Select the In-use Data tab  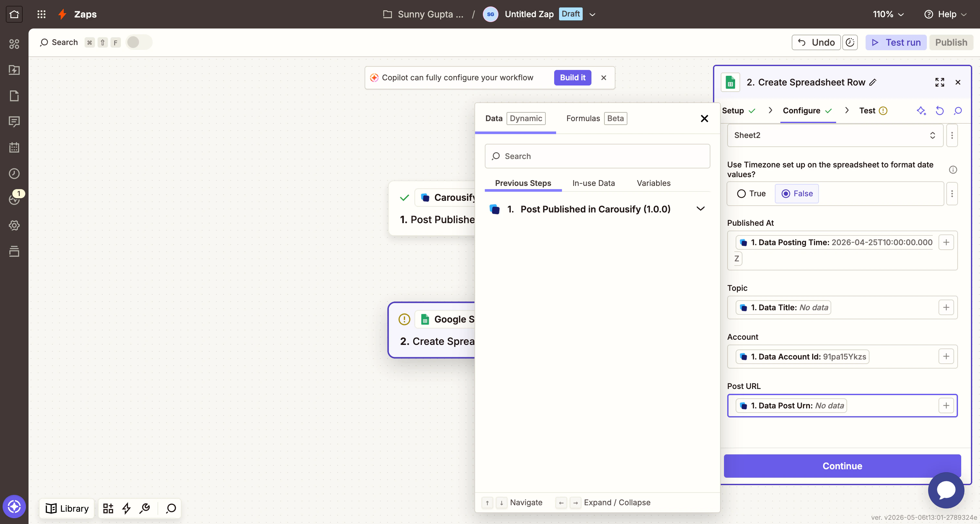(x=593, y=183)
